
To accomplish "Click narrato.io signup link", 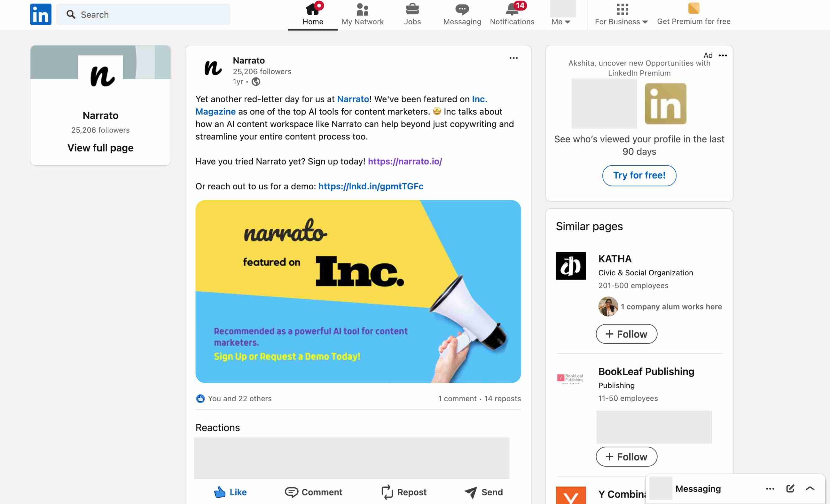I will pos(405,161).
